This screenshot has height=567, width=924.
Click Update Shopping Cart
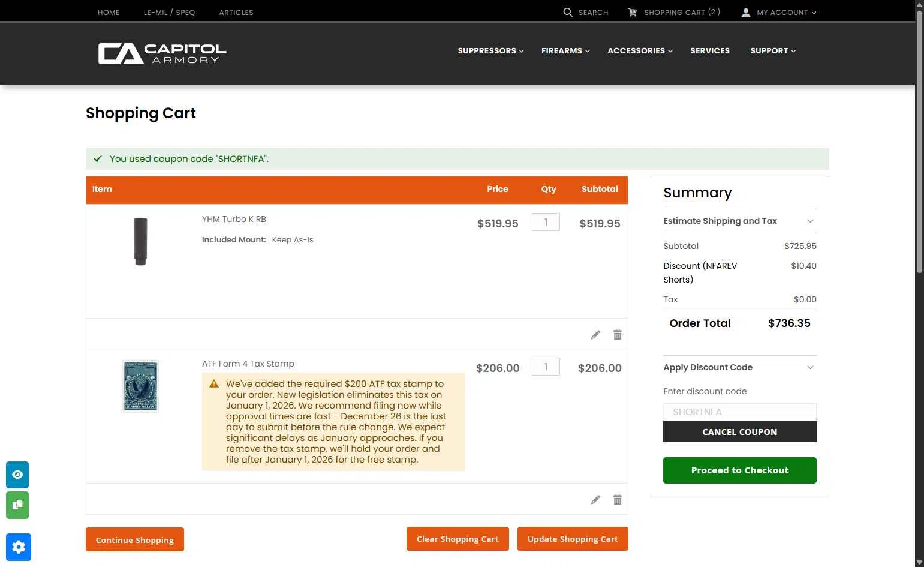pyautogui.click(x=573, y=539)
